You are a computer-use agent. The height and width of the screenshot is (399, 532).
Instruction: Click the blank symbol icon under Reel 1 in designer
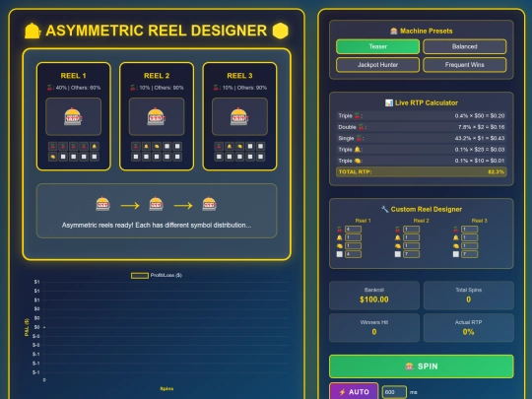tap(339, 254)
